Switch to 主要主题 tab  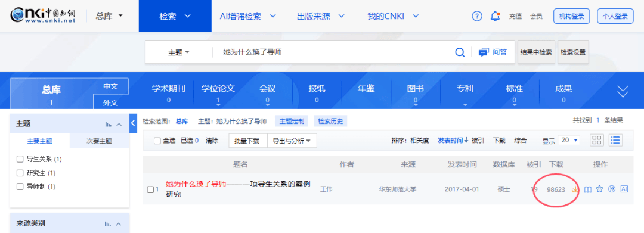coord(39,141)
